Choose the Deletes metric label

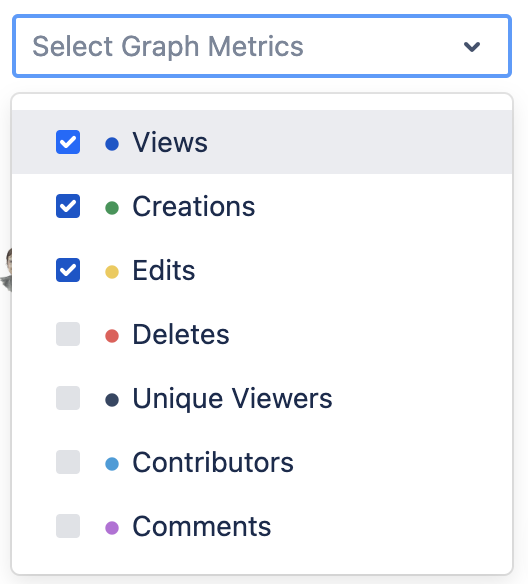coord(181,334)
